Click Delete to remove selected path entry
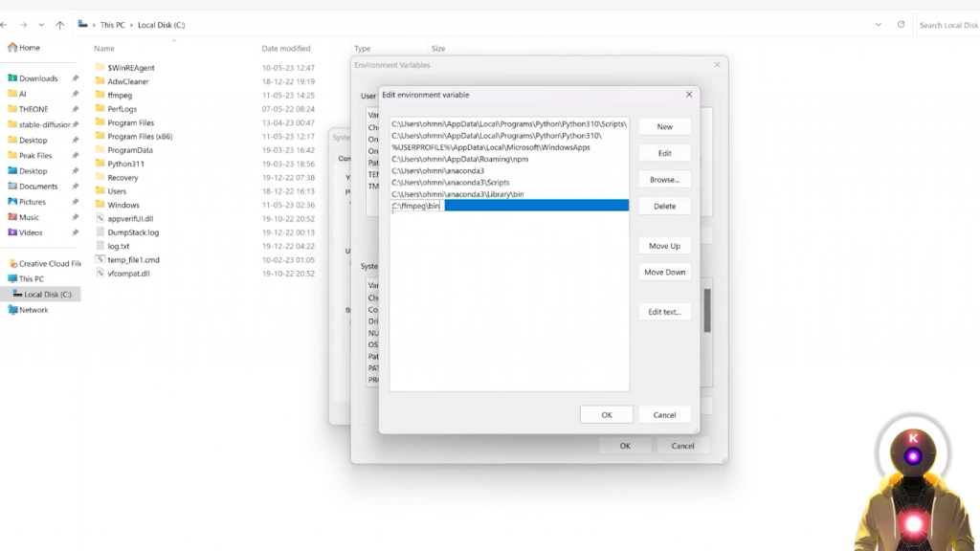 point(664,207)
